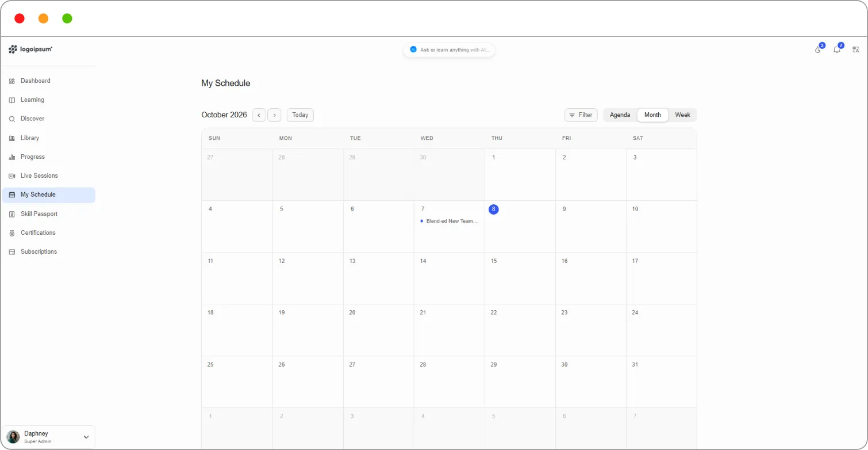Click the orange window minimize dot
The image size is (868, 450).
click(43, 18)
